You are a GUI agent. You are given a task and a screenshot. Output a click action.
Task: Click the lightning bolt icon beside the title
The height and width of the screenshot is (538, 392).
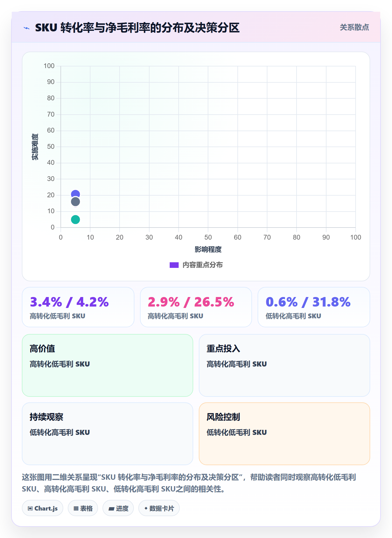click(x=27, y=28)
